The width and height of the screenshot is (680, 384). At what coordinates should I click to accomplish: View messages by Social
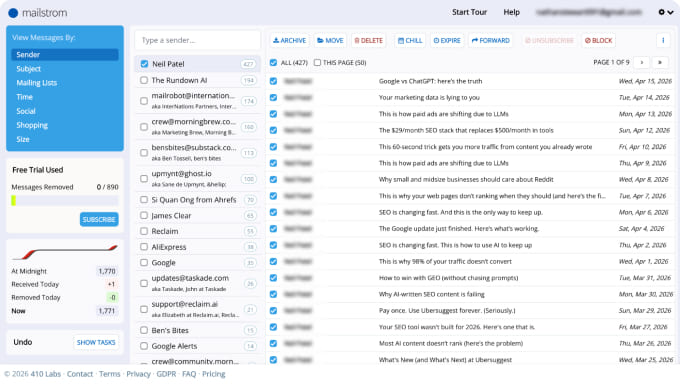(x=26, y=111)
